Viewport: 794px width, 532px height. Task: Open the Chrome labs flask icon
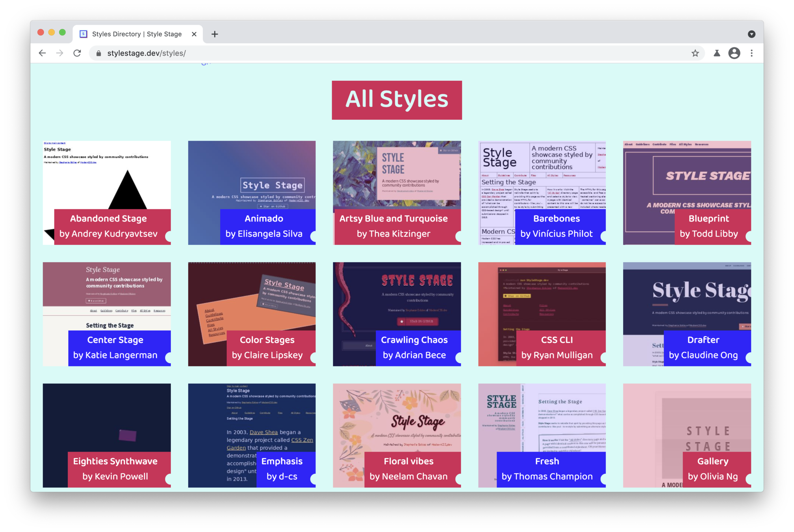(717, 53)
